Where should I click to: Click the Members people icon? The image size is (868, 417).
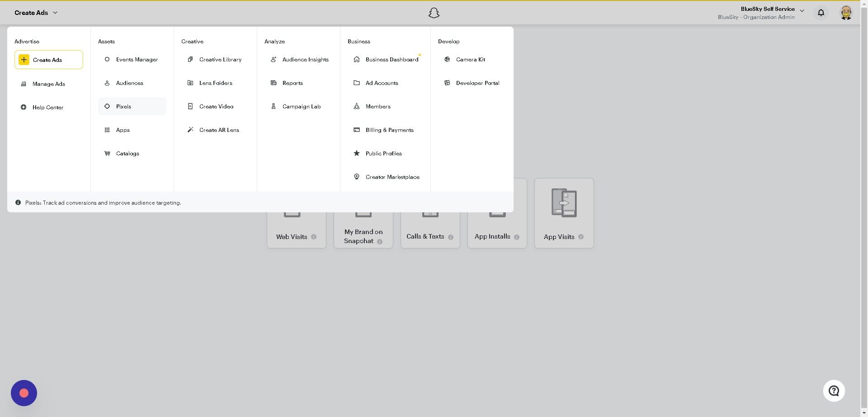[x=357, y=107]
